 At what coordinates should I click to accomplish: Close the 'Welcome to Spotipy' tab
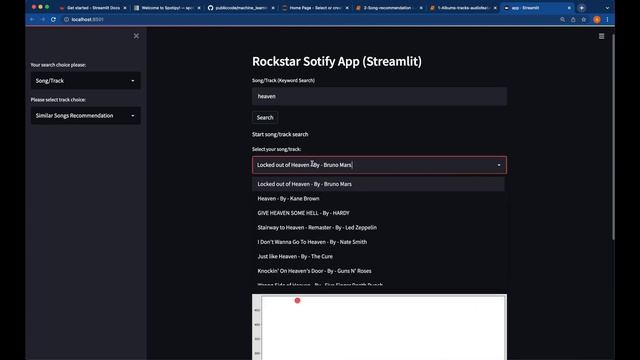[x=199, y=8]
